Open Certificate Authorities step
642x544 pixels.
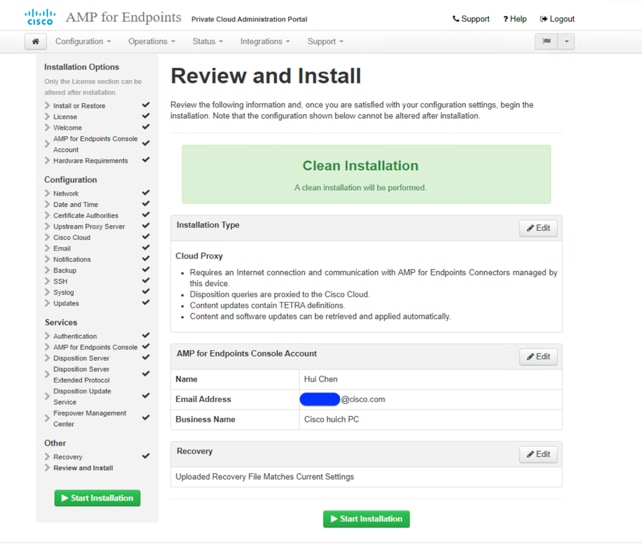tap(86, 215)
